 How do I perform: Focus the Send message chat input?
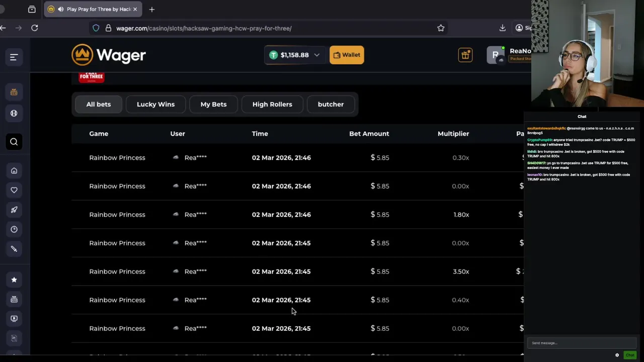581,343
